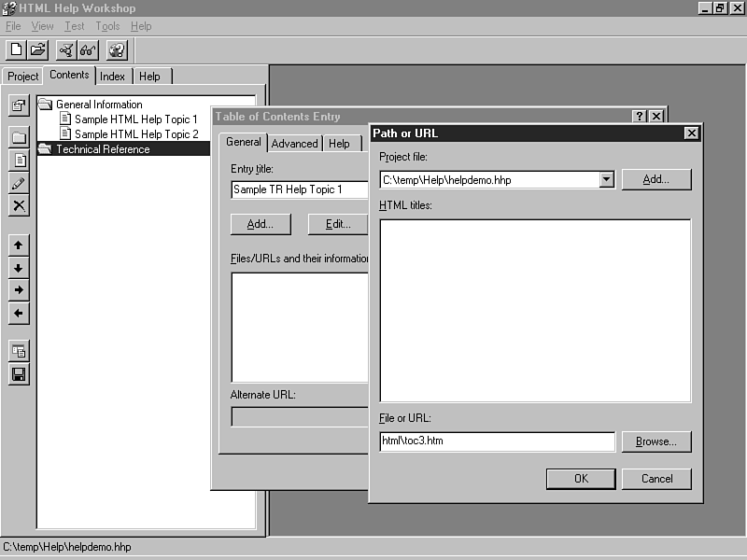Switch to the Index tab

[x=113, y=77]
